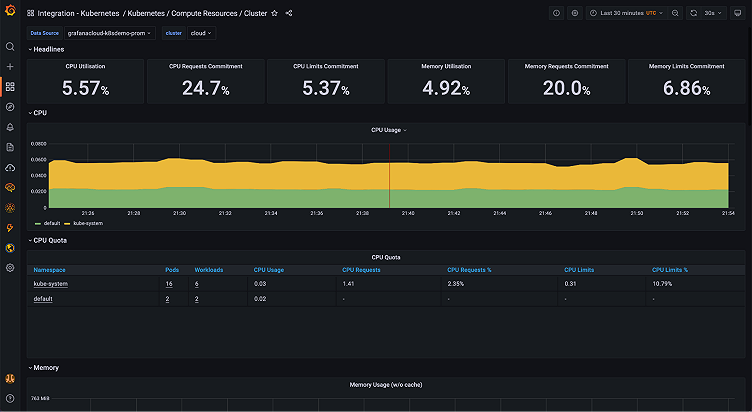Viewport: 752px width, 412px height.
Task: Open the Alerting bell icon
Action: click(x=10, y=127)
